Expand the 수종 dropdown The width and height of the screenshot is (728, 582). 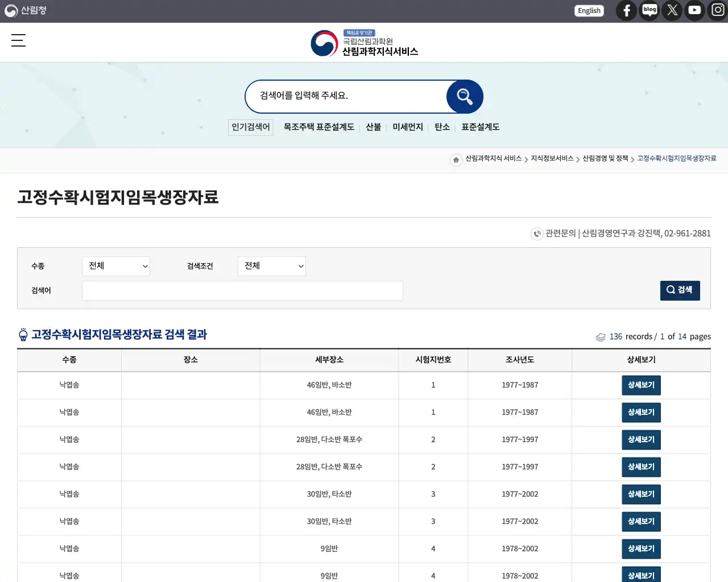pyautogui.click(x=116, y=266)
